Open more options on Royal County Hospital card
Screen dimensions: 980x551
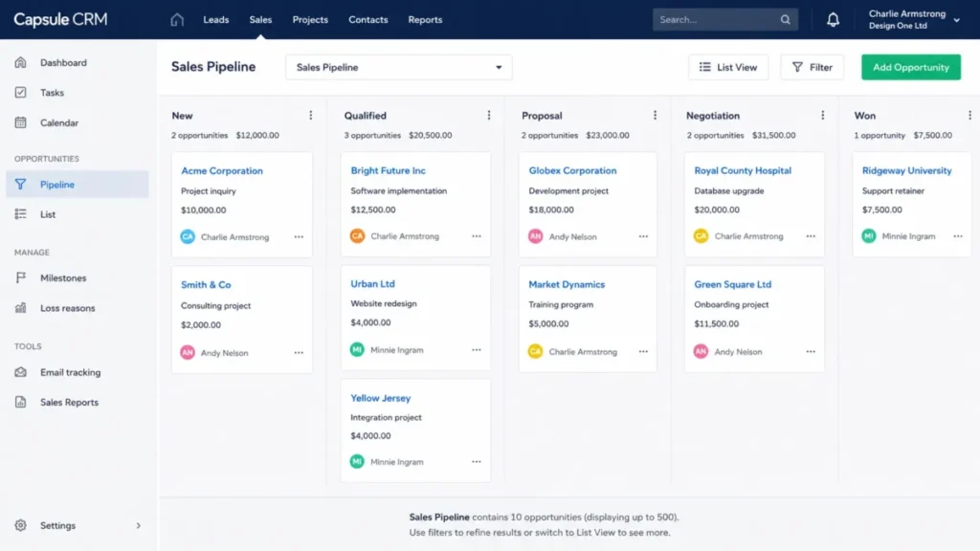click(811, 236)
